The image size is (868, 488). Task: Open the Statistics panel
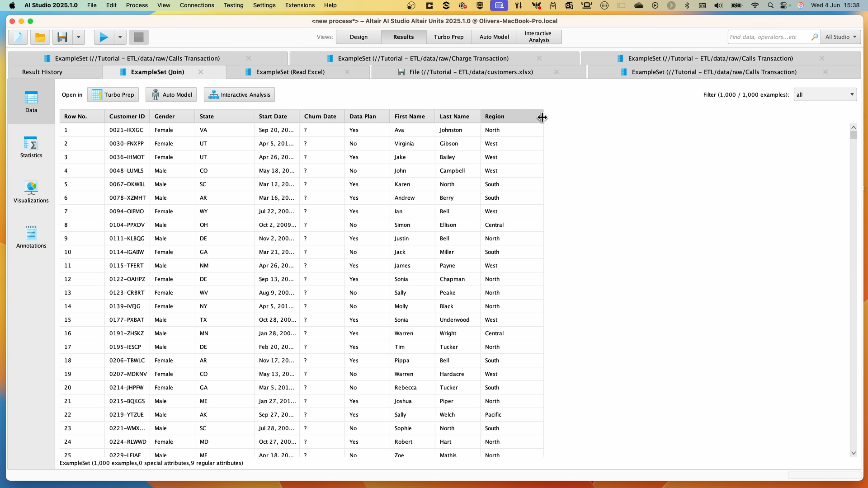(31, 147)
